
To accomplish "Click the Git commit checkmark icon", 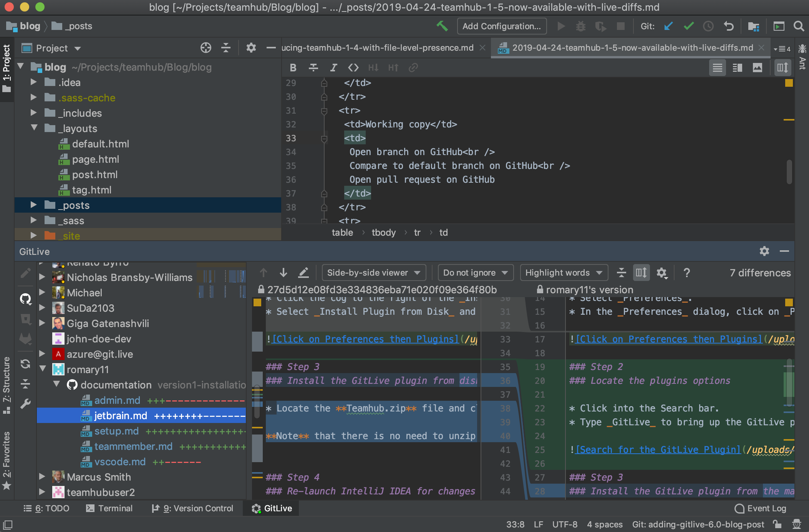I will (688, 26).
